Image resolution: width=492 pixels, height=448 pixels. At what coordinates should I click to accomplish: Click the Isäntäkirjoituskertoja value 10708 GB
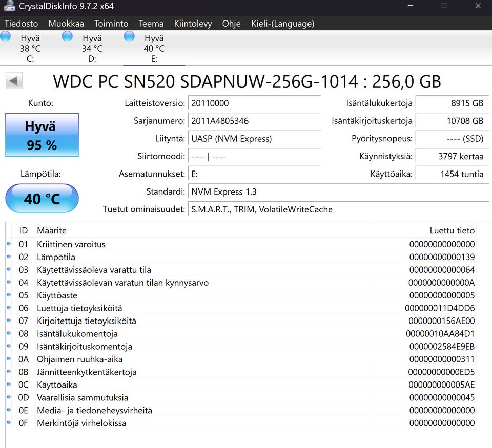tap(452, 121)
